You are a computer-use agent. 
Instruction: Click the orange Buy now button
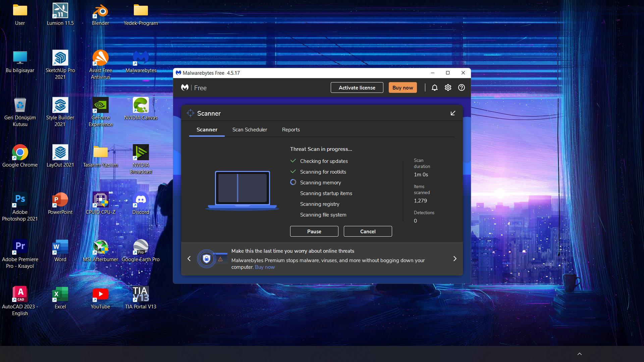pos(402,87)
